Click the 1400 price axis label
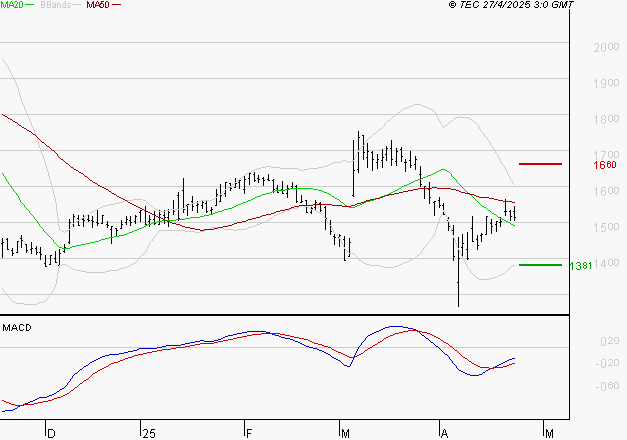 [x=606, y=263]
